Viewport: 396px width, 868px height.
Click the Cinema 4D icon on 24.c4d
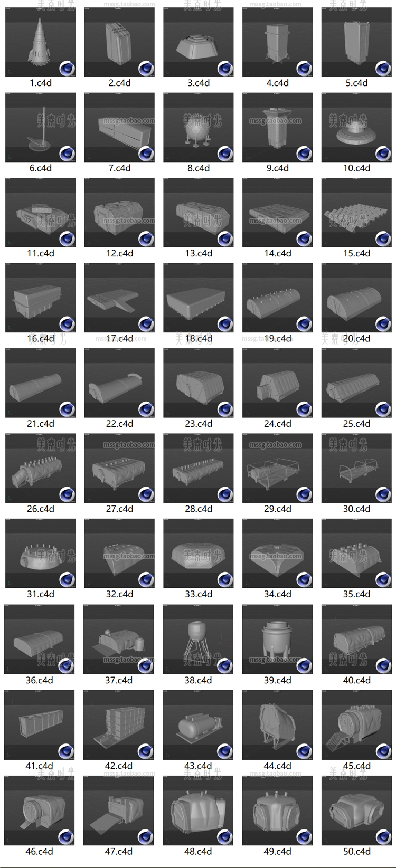tap(304, 409)
